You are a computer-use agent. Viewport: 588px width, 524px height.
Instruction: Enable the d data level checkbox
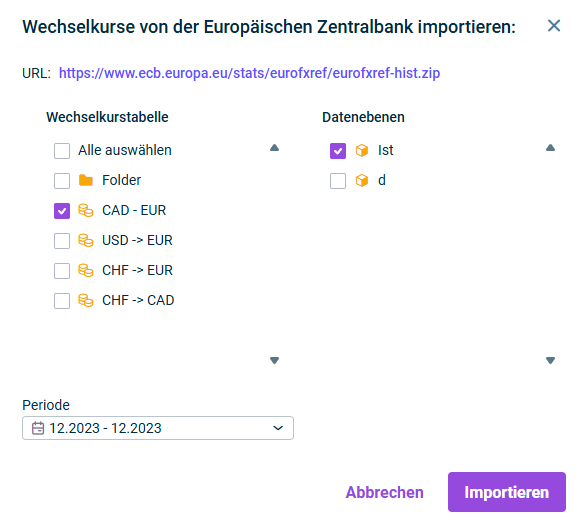pos(338,181)
